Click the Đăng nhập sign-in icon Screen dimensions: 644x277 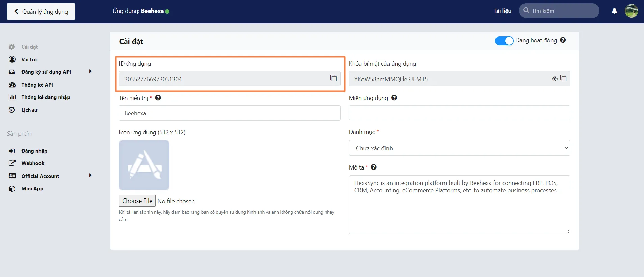[12, 151]
